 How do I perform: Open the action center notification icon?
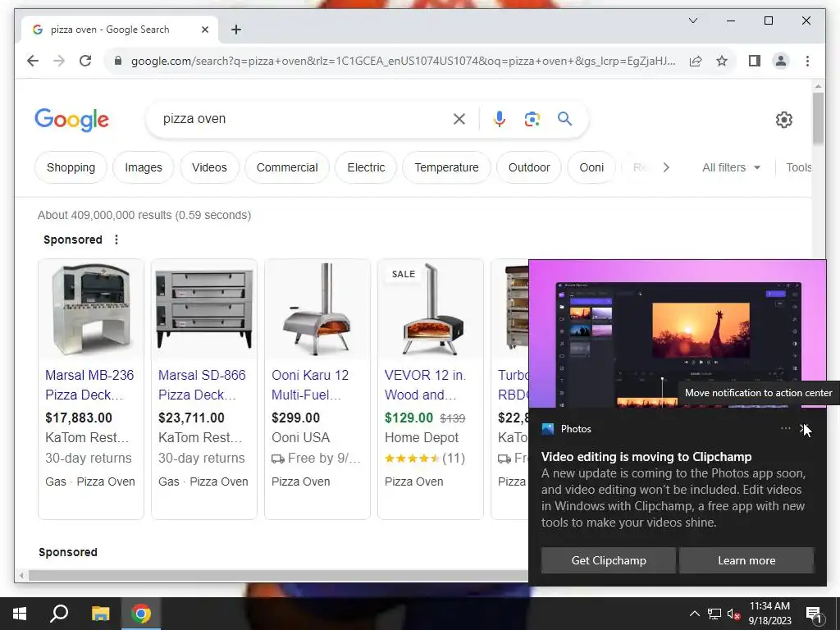click(814, 614)
